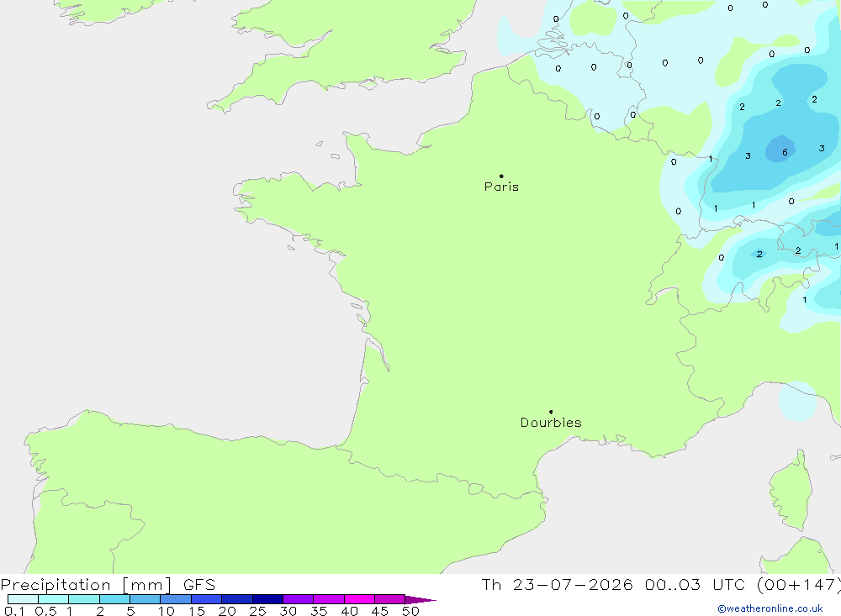Click the legend label '0.5'
This screenshot has height=616, width=841.
(45, 611)
